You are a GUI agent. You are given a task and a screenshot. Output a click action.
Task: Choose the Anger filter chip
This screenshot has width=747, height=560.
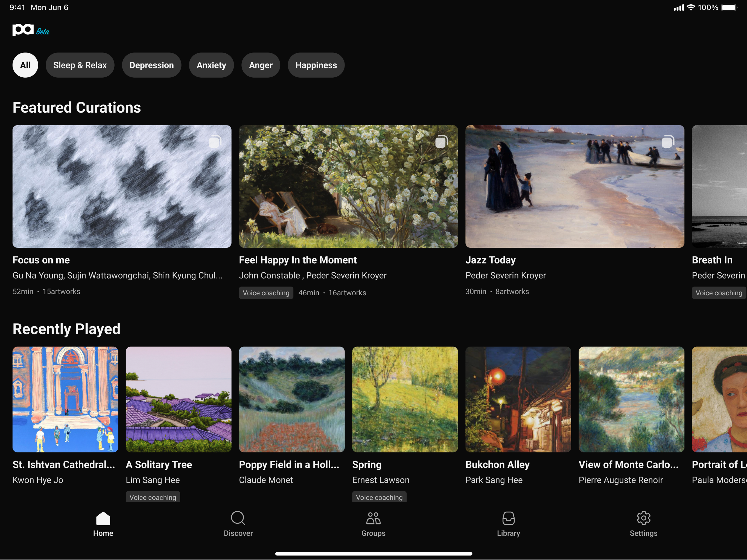point(261,65)
